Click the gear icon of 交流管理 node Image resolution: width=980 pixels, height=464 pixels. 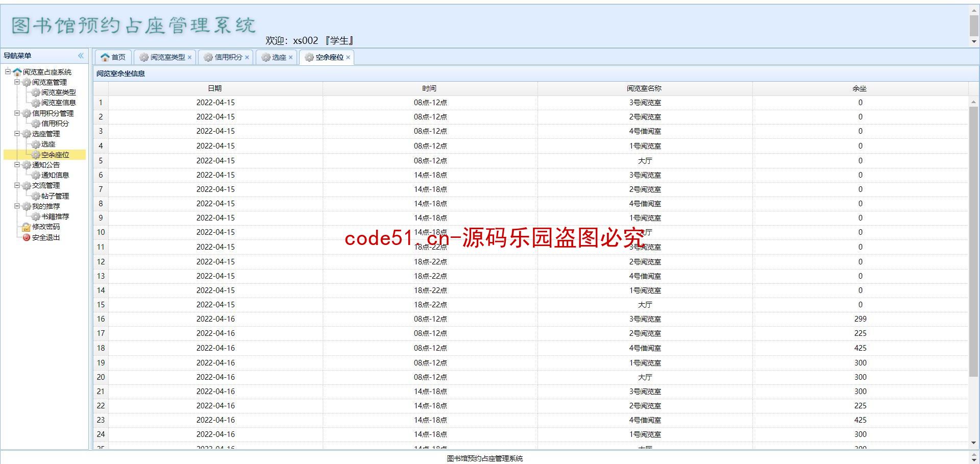click(x=27, y=186)
